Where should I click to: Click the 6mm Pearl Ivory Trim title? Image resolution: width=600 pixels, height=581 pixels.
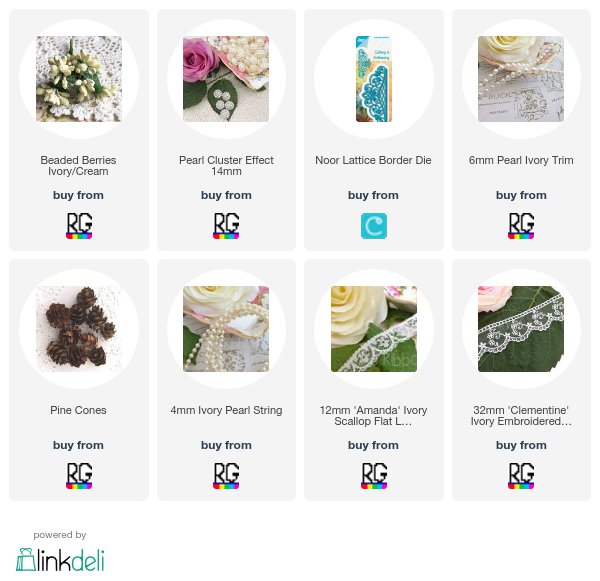[521, 160]
